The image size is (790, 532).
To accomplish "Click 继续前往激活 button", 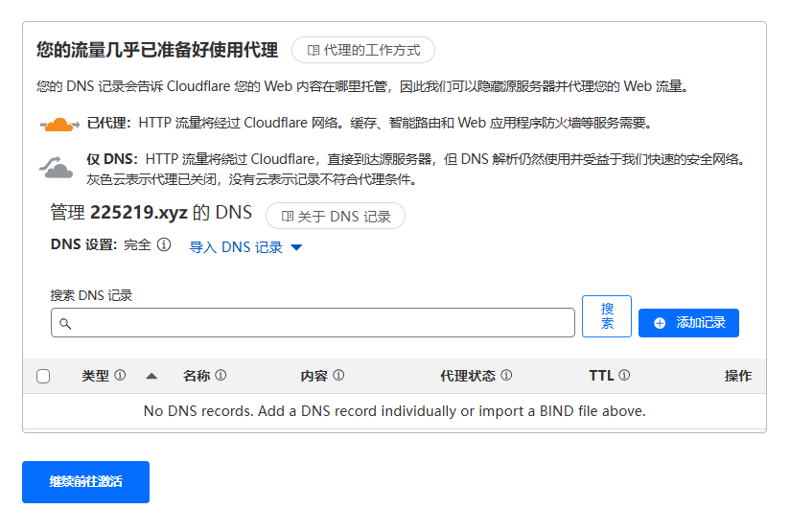I will (85, 481).
